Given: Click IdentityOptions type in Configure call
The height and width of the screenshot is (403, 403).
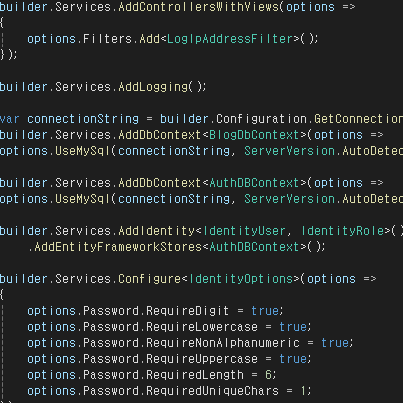Looking at the screenshot, I should pyautogui.click(x=241, y=279).
